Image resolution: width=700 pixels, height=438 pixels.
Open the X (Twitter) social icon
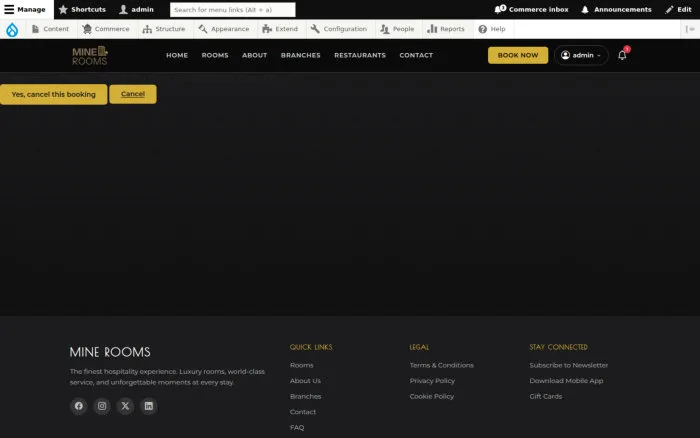tap(125, 406)
